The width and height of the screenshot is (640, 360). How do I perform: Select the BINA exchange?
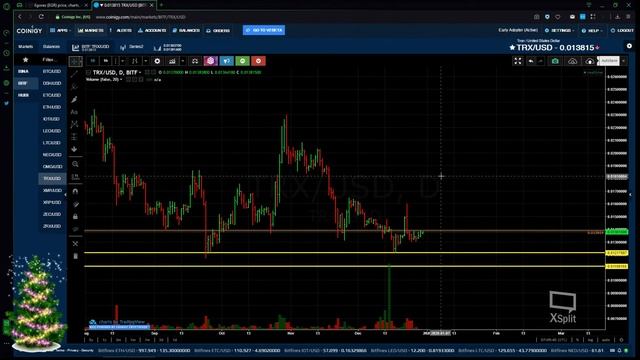tap(23, 71)
